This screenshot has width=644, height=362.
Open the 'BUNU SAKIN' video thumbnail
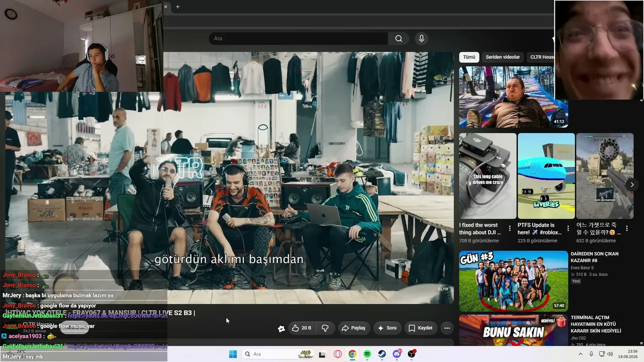(513, 330)
